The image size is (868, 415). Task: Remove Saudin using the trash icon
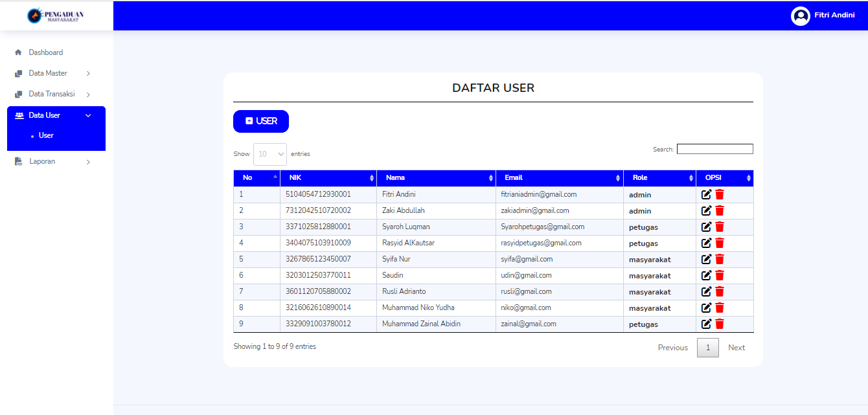[x=720, y=275]
